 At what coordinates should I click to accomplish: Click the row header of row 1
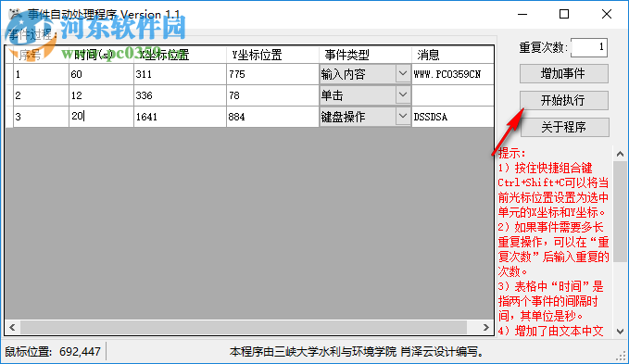(x=9, y=74)
